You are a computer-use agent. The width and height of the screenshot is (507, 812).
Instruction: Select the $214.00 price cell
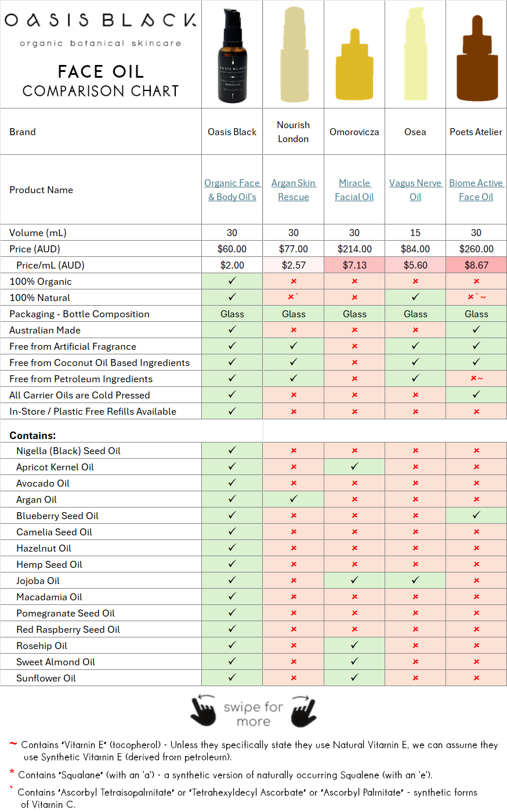(x=354, y=249)
